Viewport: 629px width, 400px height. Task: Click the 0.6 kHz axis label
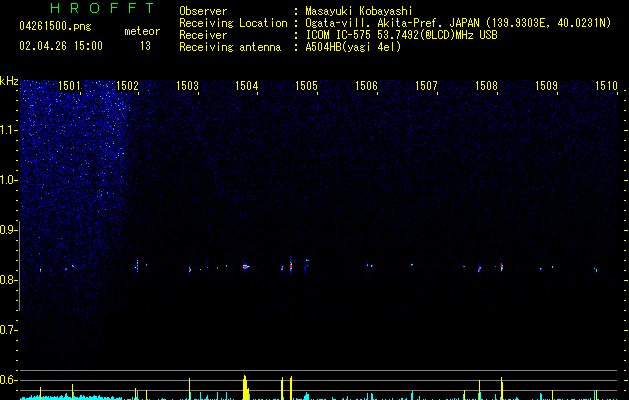(8, 380)
